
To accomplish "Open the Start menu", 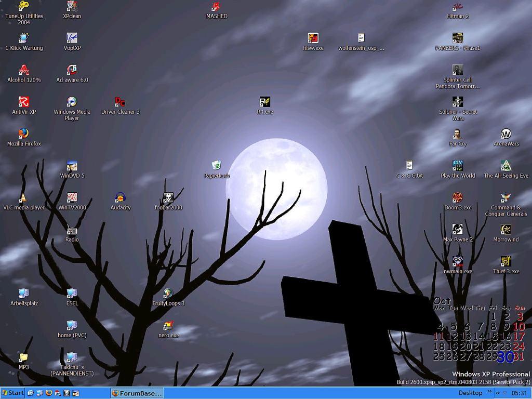I will (x=13, y=393).
